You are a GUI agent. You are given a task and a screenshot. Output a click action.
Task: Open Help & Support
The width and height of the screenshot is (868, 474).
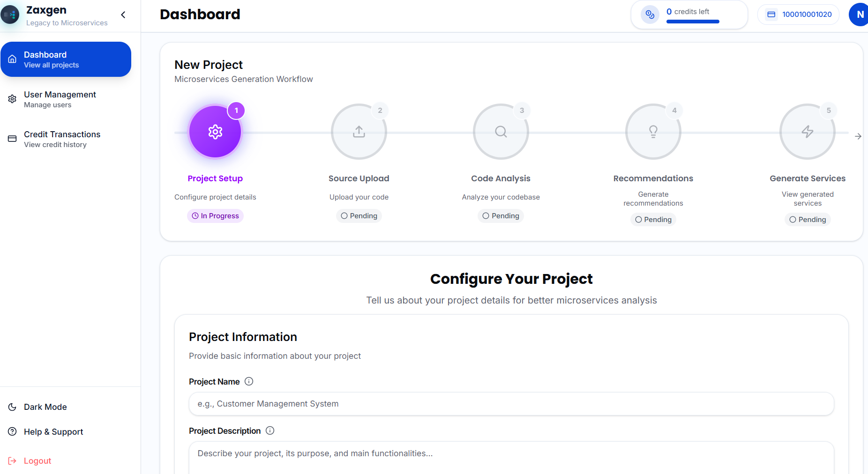coord(53,432)
